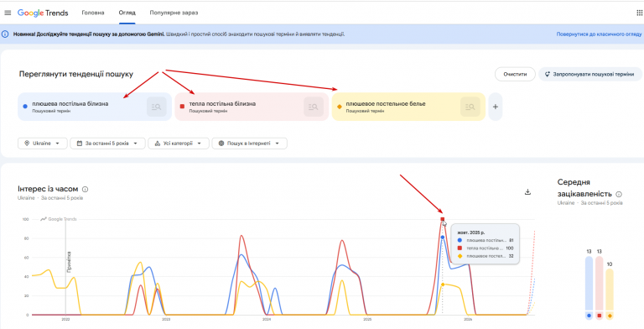This screenshot has height=329, width=644.
Task: Go to the Головна tab
Action: 93,13
